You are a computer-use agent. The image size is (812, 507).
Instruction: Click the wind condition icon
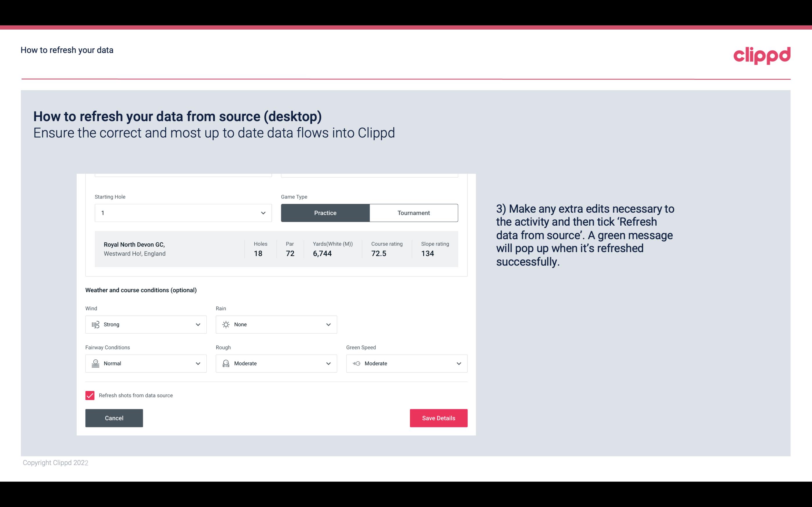click(x=95, y=324)
